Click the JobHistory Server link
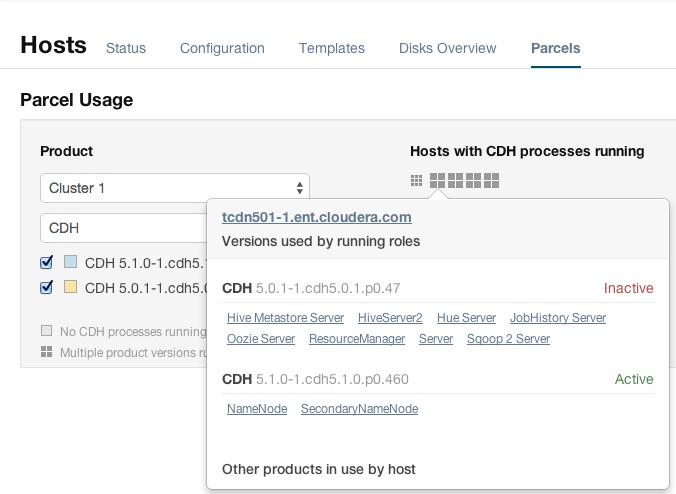The width and height of the screenshot is (676, 494). pyautogui.click(x=558, y=318)
